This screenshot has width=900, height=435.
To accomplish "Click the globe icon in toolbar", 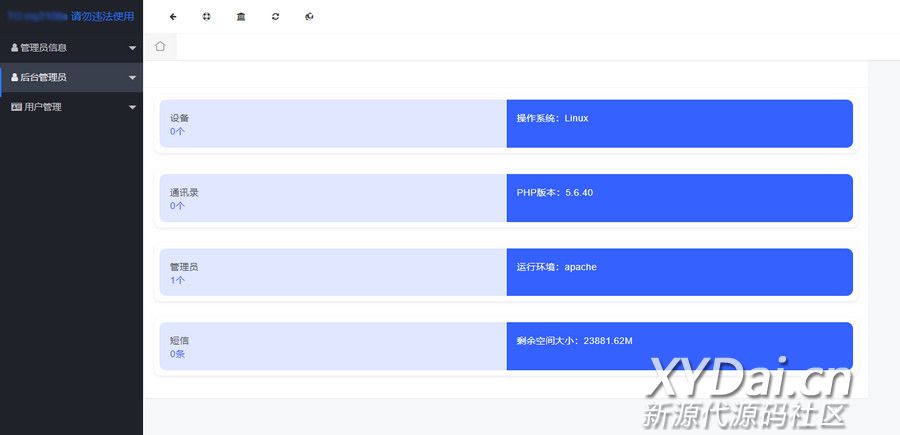I will pyautogui.click(x=309, y=17).
